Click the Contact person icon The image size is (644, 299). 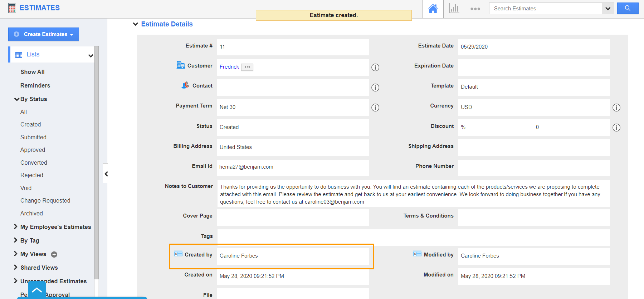click(x=185, y=85)
